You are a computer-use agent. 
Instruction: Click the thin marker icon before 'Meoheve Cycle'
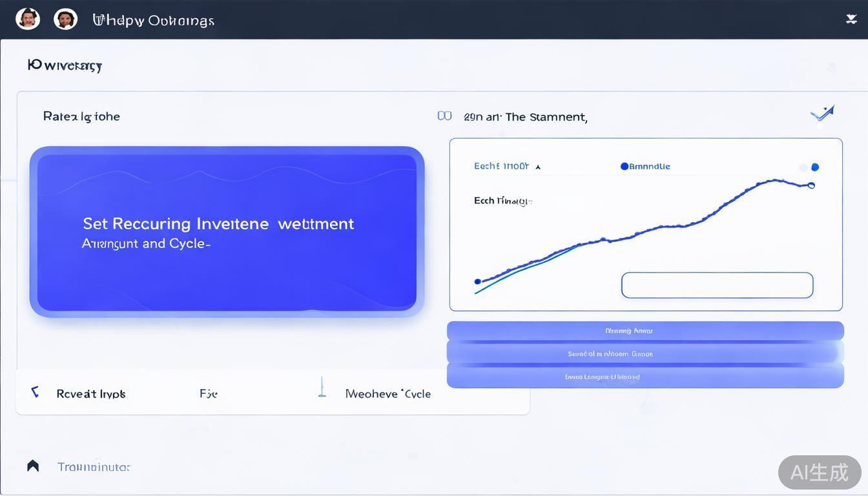322,387
